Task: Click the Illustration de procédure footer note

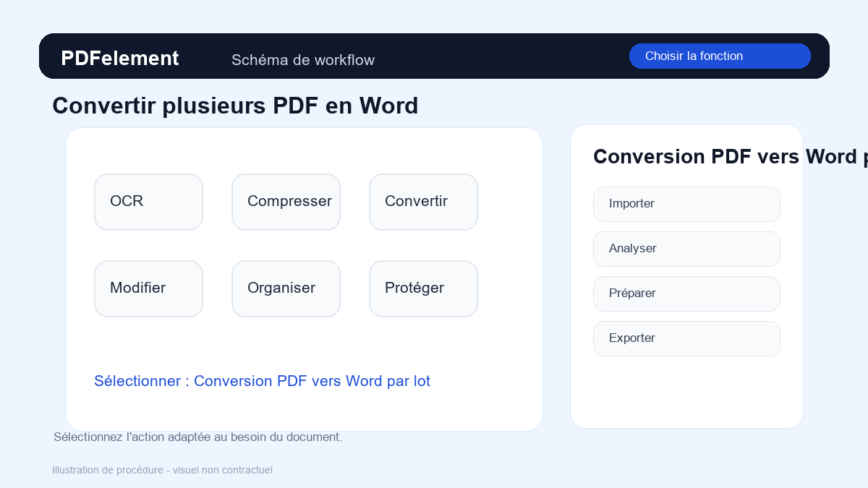Action: tap(162, 470)
